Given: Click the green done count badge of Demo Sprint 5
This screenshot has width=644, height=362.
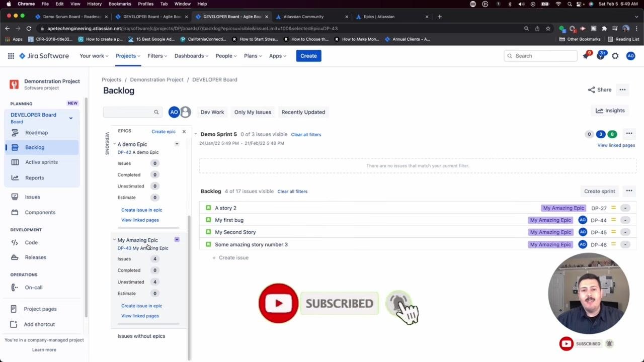Looking at the screenshot, I should click(612, 134).
